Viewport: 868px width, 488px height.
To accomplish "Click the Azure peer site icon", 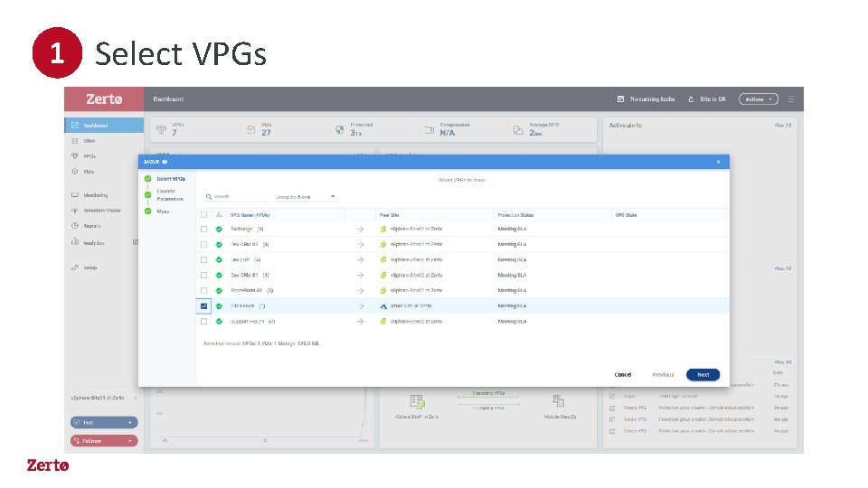I will (383, 306).
